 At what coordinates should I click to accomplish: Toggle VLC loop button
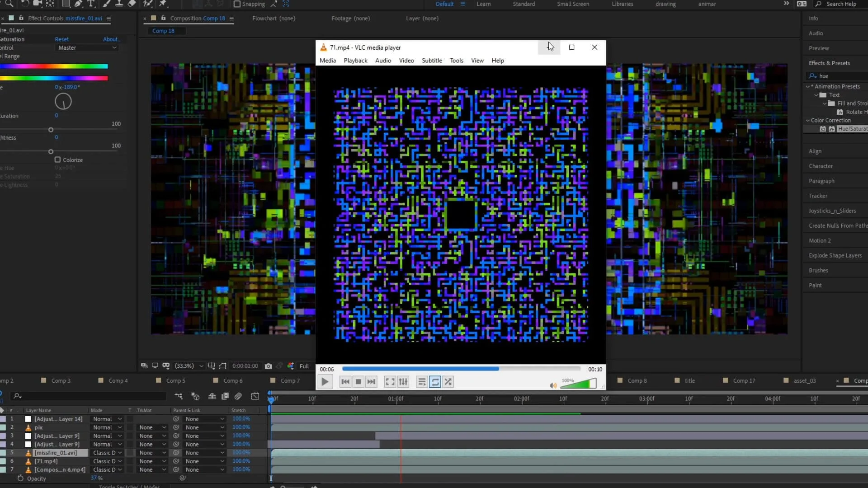pyautogui.click(x=435, y=382)
